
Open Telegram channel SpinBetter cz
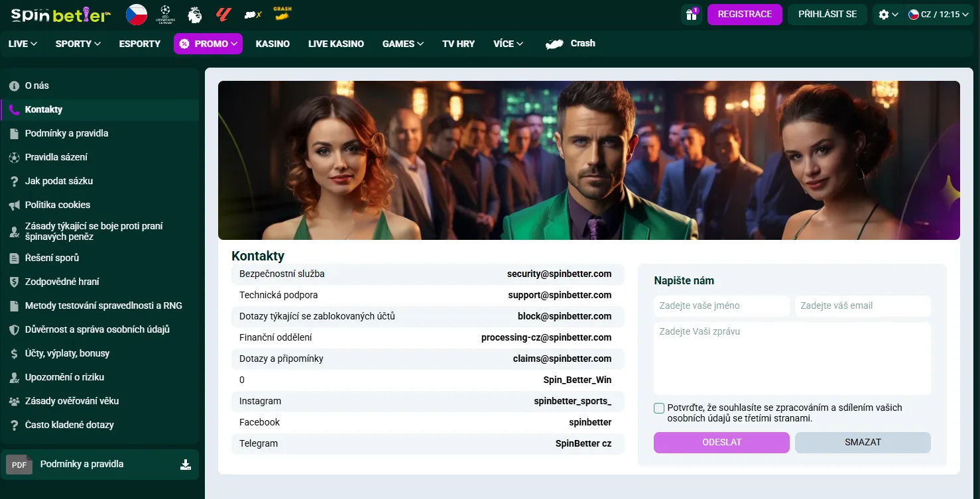click(x=583, y=443)
